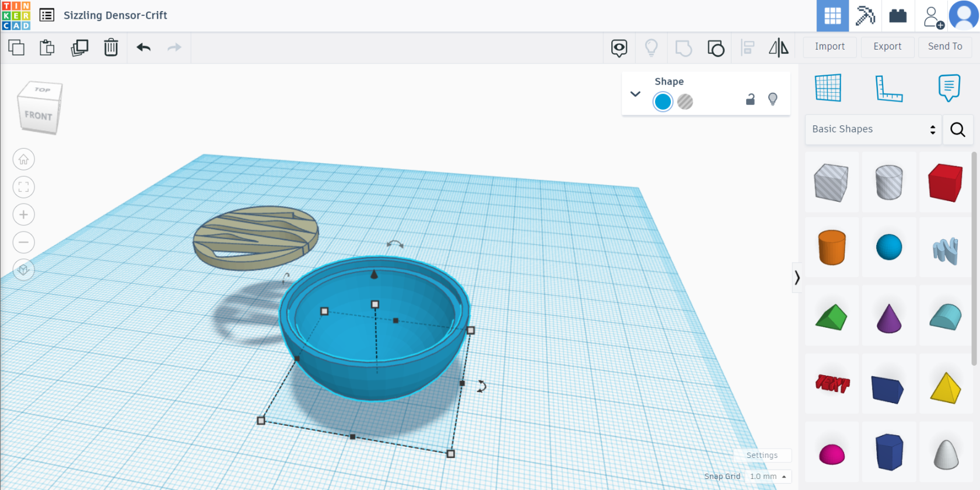Viewport: 980px width, 490px height.
Task: Pick the orange Cylinder shape
Action: (x=832, y=247)
